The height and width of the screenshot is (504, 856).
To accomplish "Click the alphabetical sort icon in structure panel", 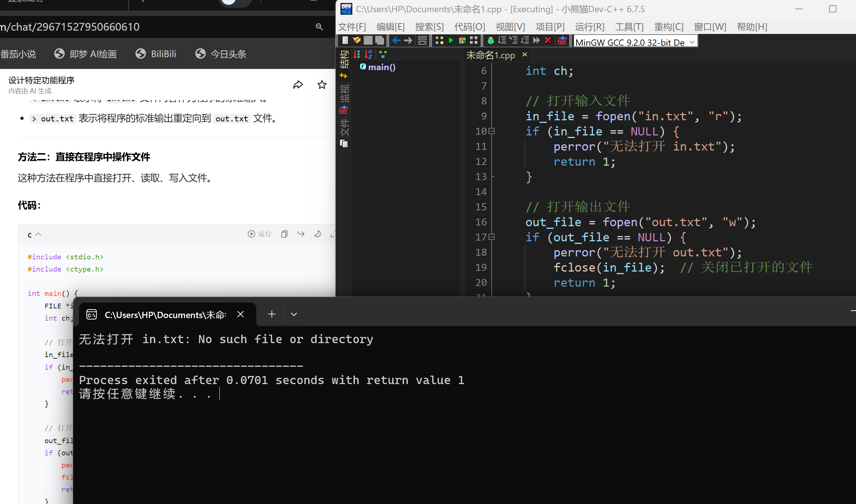I will point(368,55).
